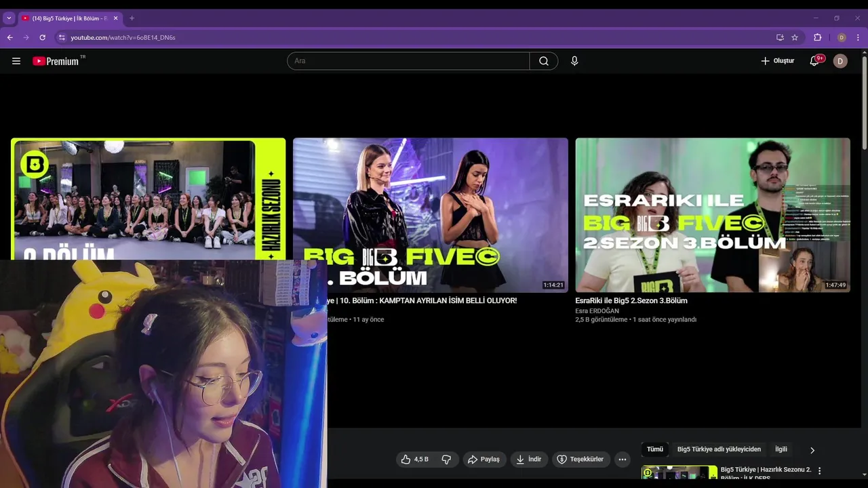Open the account avatar menu
Viewport: 868px width, 488px height.
[840, 61]
